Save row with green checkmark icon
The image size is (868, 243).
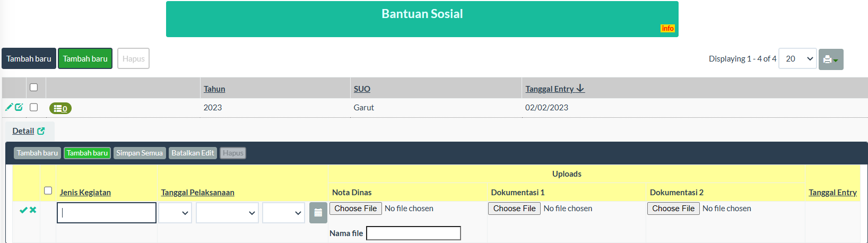[23, 210]
